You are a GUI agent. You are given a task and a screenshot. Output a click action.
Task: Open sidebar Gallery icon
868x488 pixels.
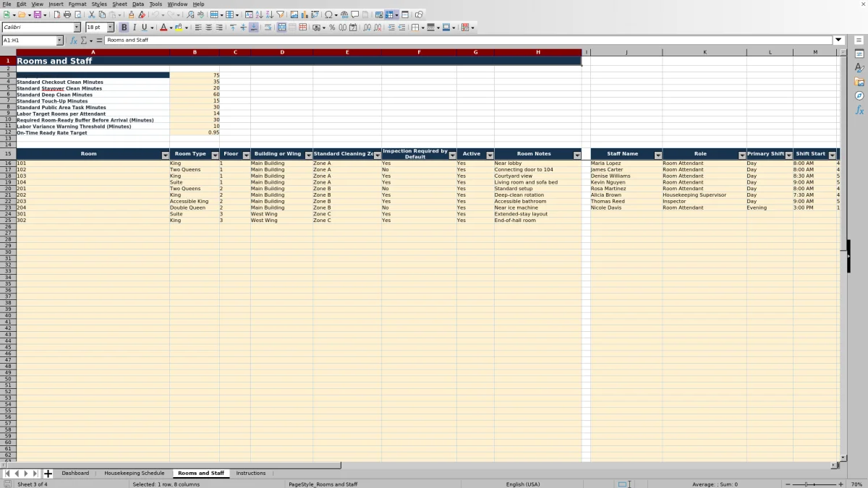point(859,82)
